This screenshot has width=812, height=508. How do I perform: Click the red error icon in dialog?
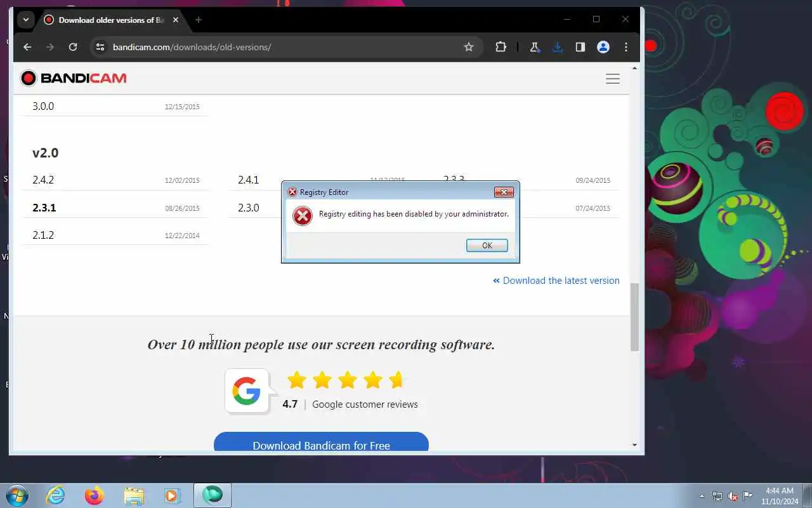pyautogui.click(x=303, y=216)
